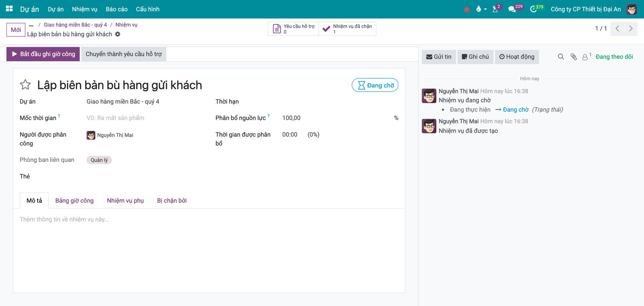Go to the next record arrow

pos(631,29)
